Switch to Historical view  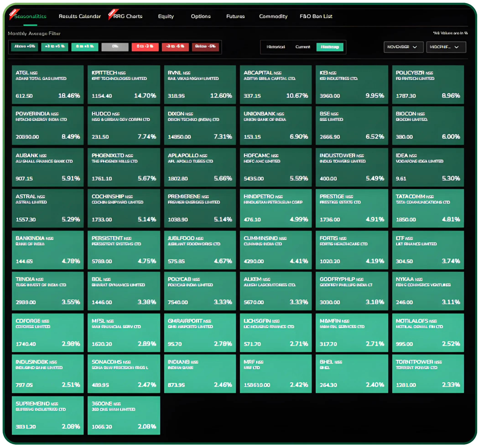click(276, 47)
